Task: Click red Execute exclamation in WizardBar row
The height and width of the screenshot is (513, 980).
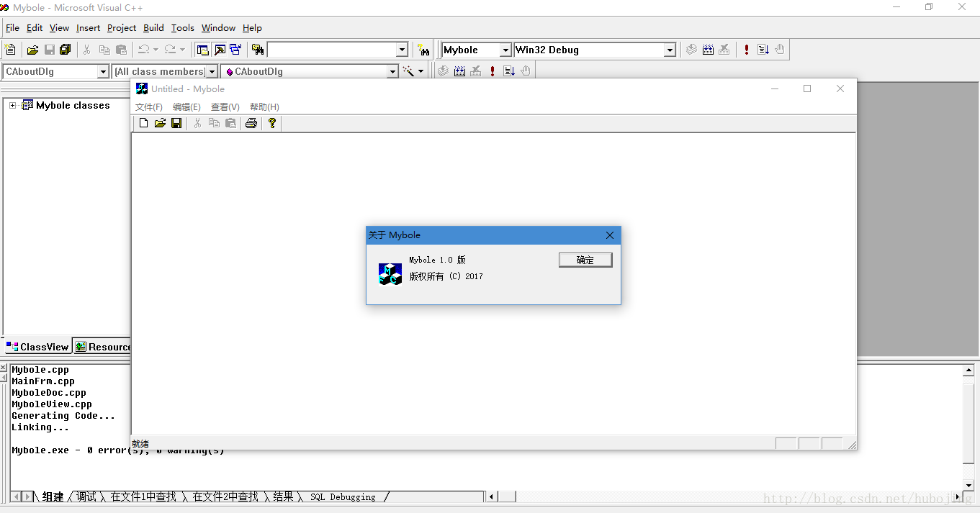Action: click(x=493, y=71)
